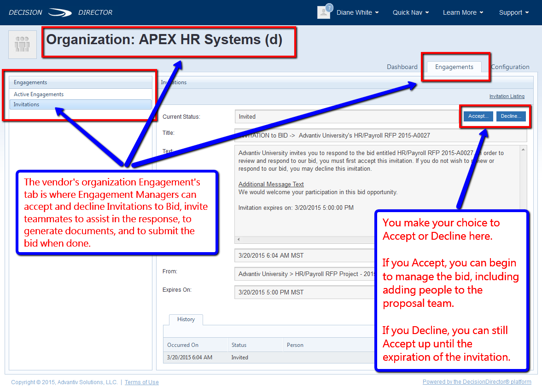Screen dimensions: 542x392
Task: Click the Current Status field showing Invited
Action: 347,117
